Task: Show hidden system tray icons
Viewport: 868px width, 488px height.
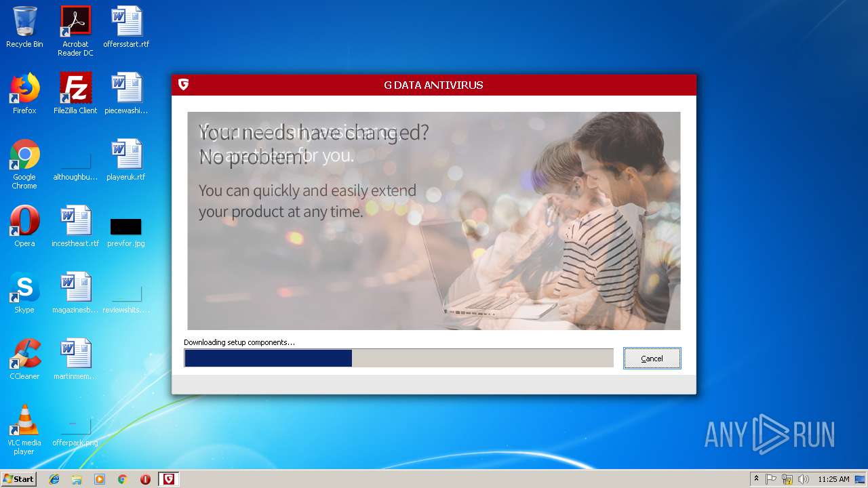Action: pos(756,479)
